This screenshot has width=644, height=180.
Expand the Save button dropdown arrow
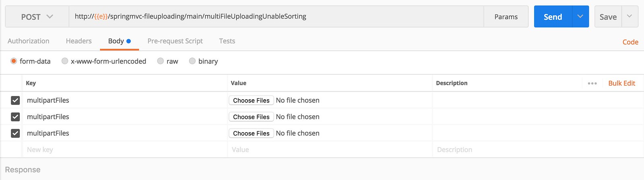[x=630, y=16]
